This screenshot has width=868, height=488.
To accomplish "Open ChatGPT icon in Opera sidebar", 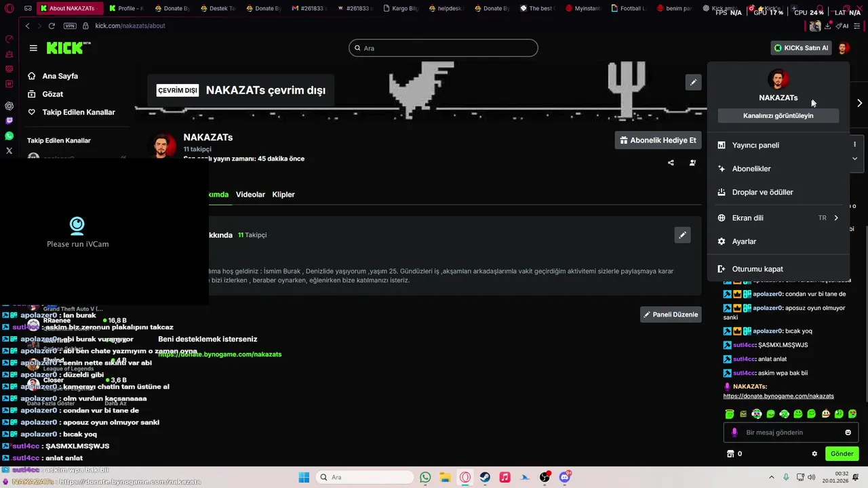I will pyautogui.click(x=9, y=106).
